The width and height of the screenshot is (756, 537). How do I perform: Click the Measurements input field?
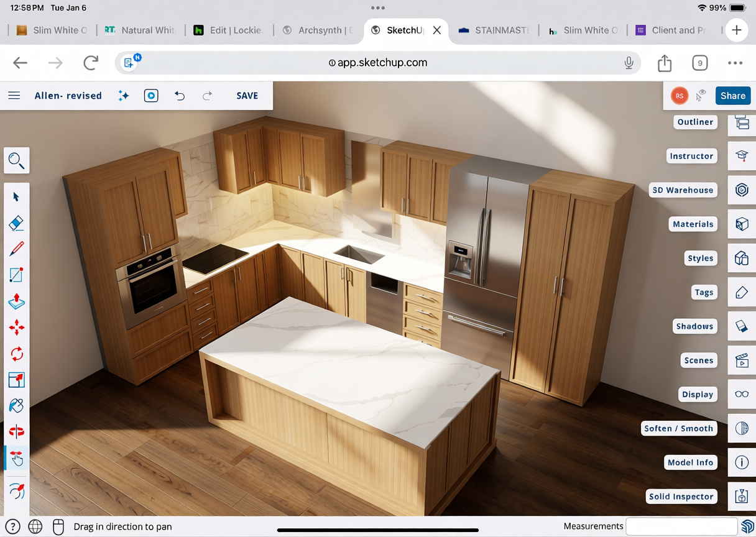coord(681,526)
